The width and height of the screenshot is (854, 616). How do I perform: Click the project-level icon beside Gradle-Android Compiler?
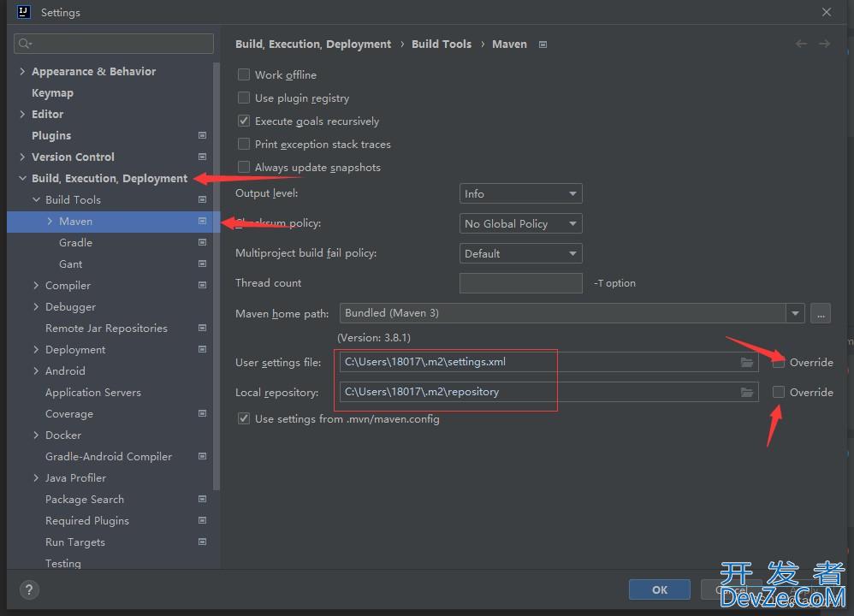coord(202,456)
